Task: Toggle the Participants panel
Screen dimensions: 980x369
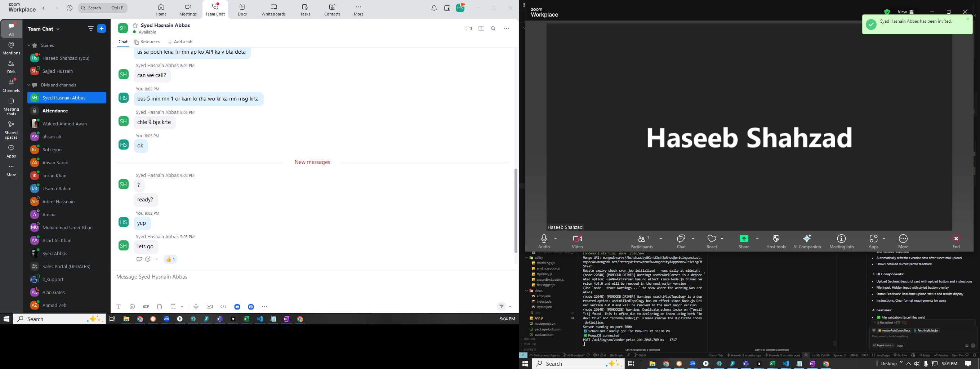Action: [x=641, y=241]
